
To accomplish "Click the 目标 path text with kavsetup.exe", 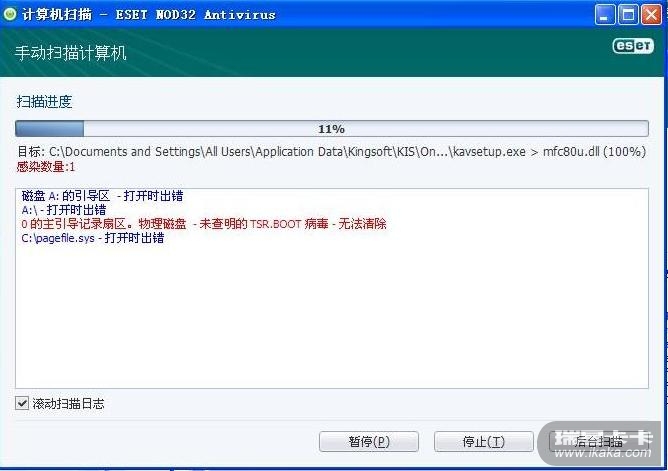I will point(331,152).
